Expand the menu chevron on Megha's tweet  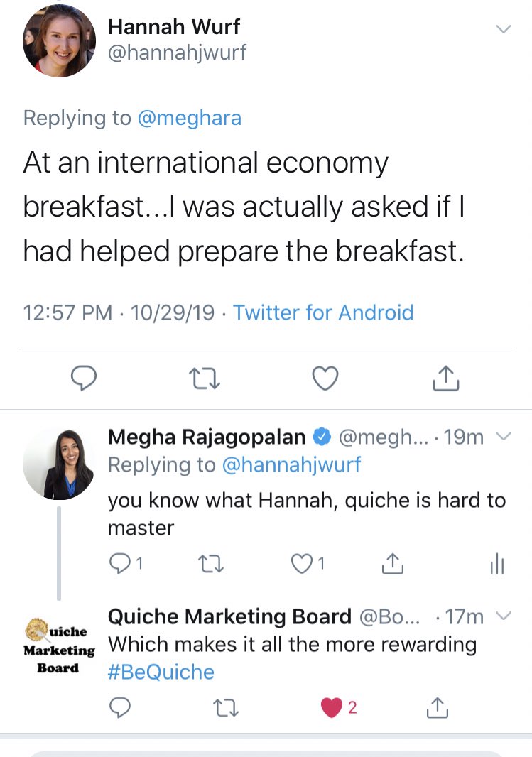coord(503,437)
